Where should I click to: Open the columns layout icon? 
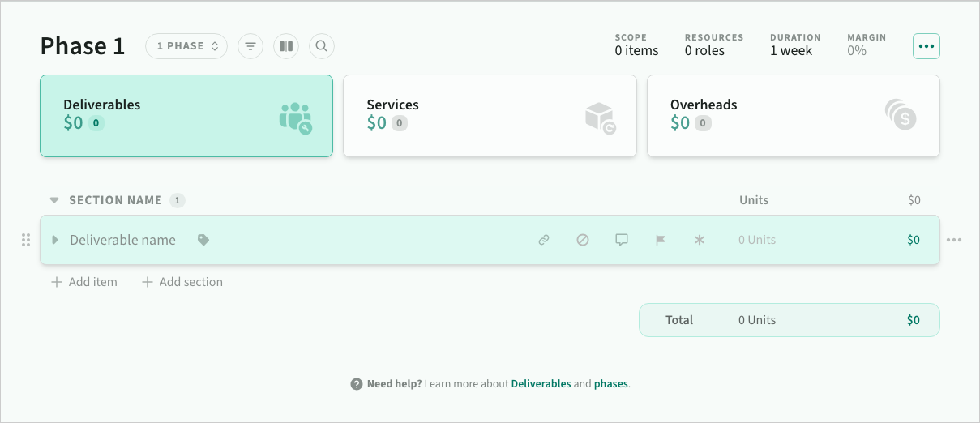286,46
